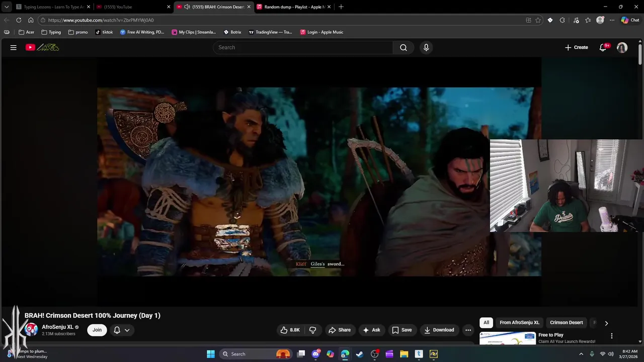Join AfroSenju XL channel membership
This screenshot has height=362, width=644.
[x=97, y=330]
